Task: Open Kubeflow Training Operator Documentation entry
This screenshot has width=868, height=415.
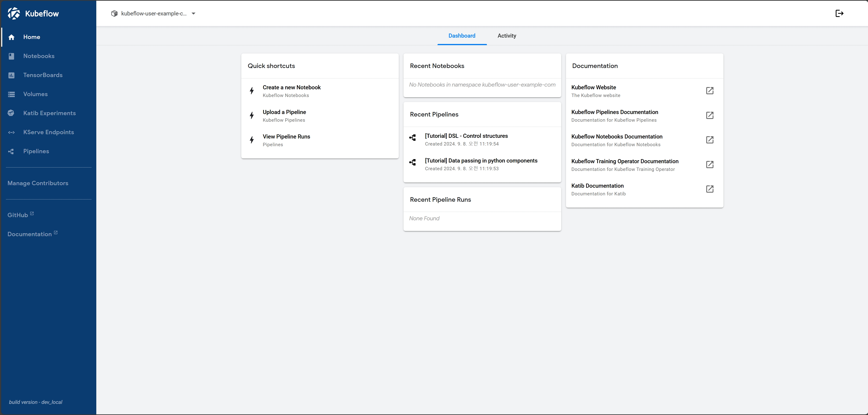Action: [624, 161]
